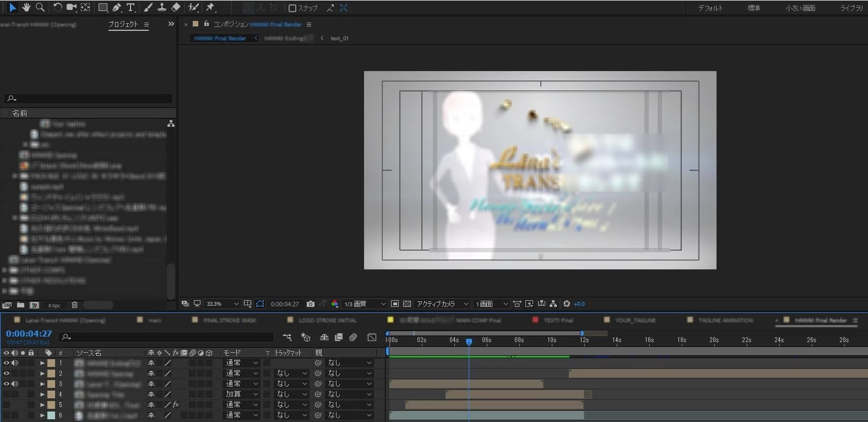Click the 名前 column header in project panel
This screenshot has height=422, width=868.
pos(20,113)
